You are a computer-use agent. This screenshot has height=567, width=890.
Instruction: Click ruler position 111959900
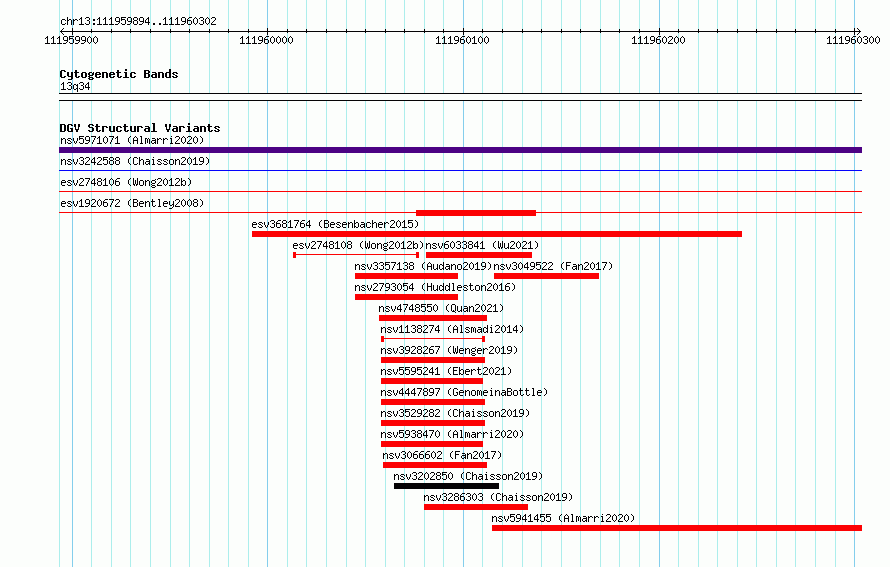tap(71, 40)
